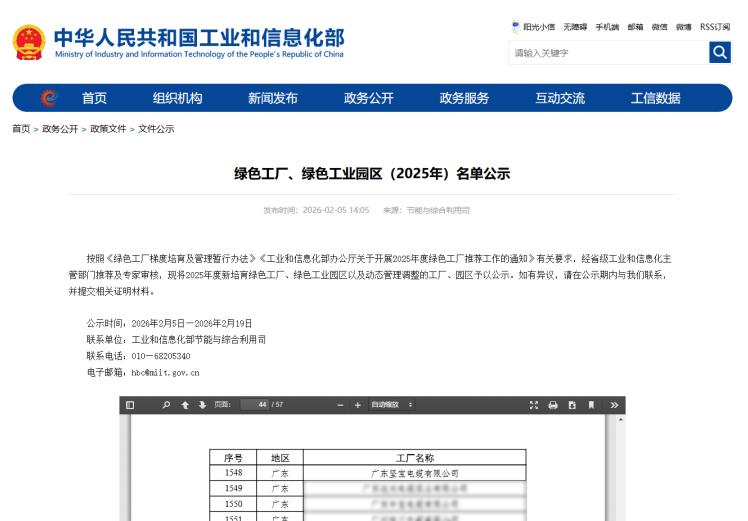Click the 政策文件 breadcrumb link

coord(108,129)
